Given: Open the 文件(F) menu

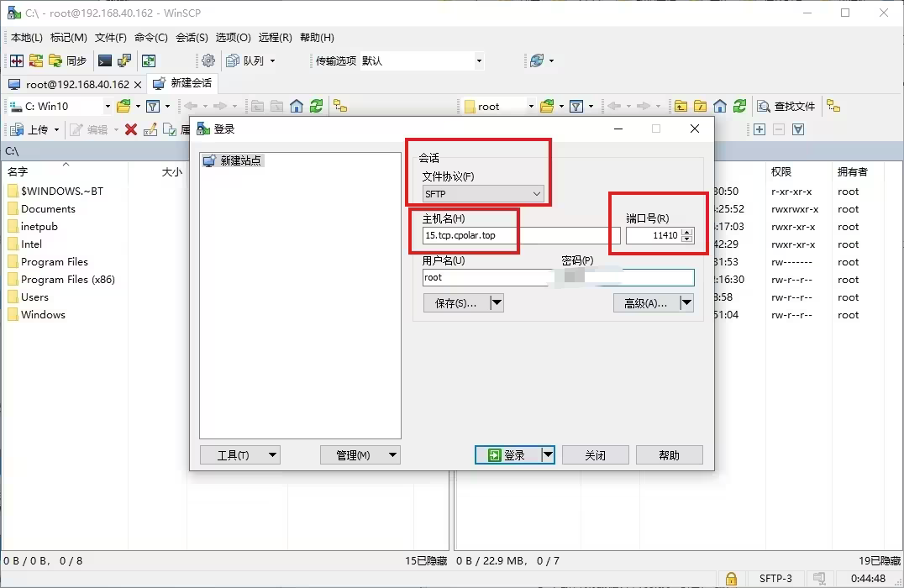Looking at the screenshot, I should click(x=111, y=38).
